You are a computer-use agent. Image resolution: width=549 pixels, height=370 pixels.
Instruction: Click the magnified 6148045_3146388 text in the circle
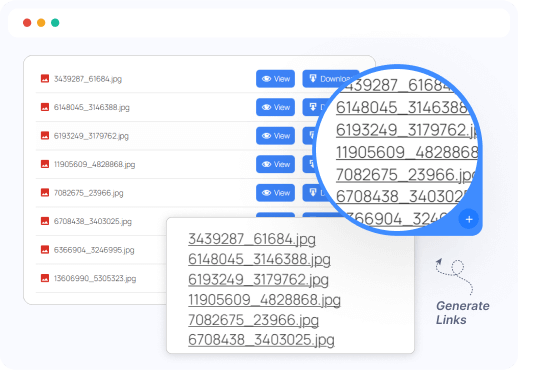click(402, 107)
